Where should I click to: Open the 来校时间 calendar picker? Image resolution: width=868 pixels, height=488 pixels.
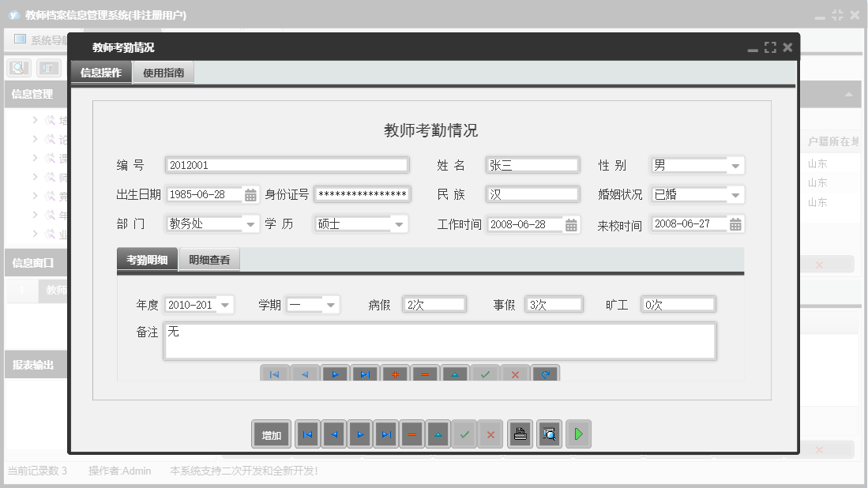735,224
